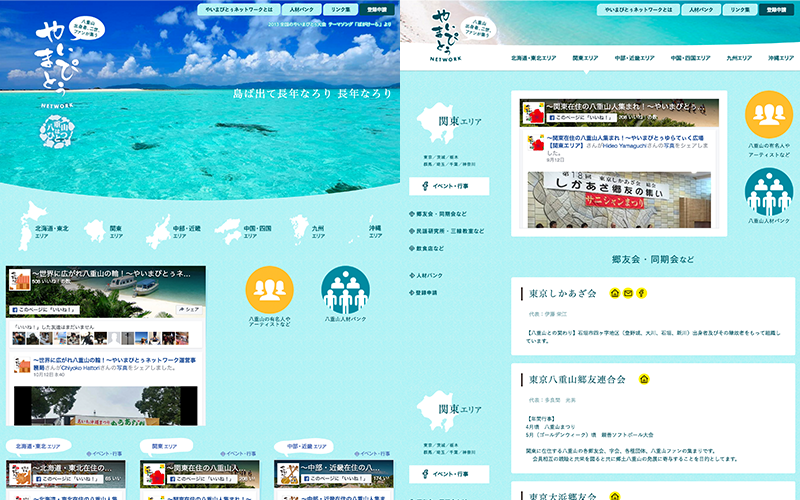Image resolution: width=800 pixels, height=500 pixels.
Task: Open the しかあさ郷友の集い banner photo
Action: tap(619, 199)
